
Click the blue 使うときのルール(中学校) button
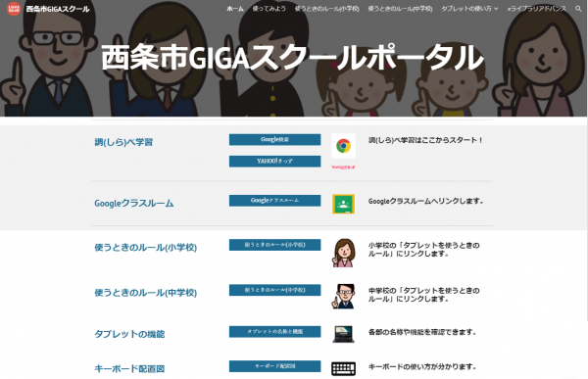[x=274, y=290]
